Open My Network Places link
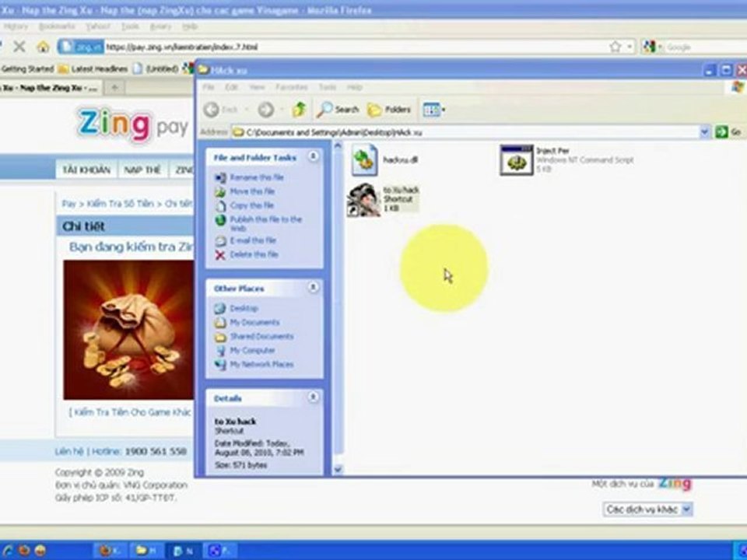 pos(261,365)
